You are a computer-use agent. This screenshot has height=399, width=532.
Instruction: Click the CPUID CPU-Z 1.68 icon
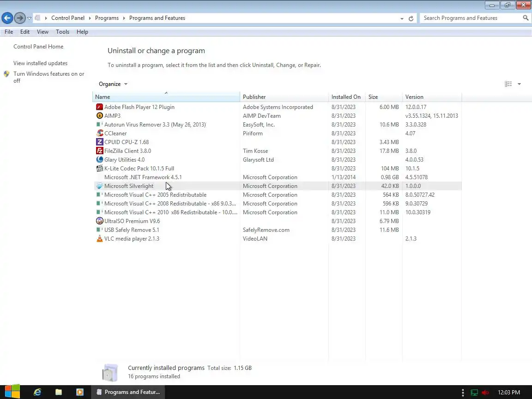pyautogui.click(x=99, y=142)
